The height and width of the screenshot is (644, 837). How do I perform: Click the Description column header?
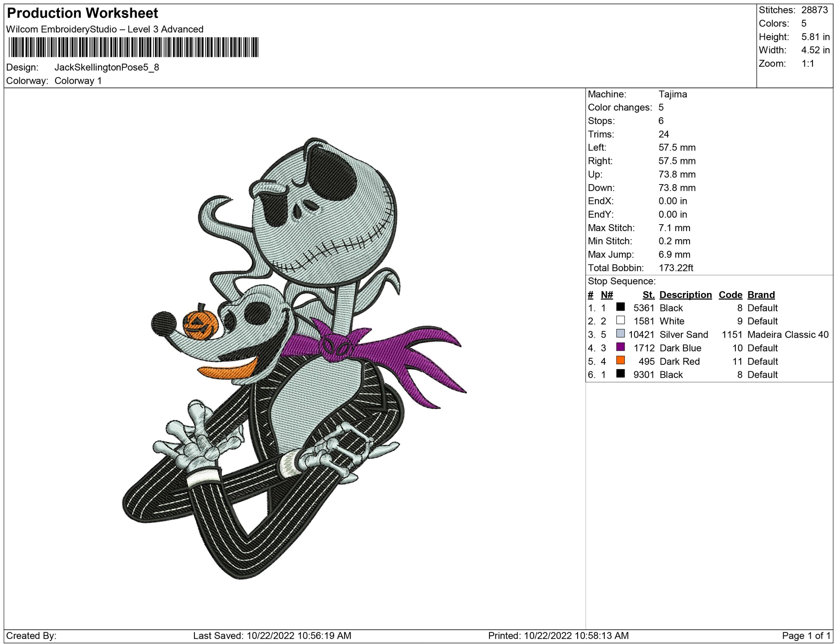click(685, 295)
